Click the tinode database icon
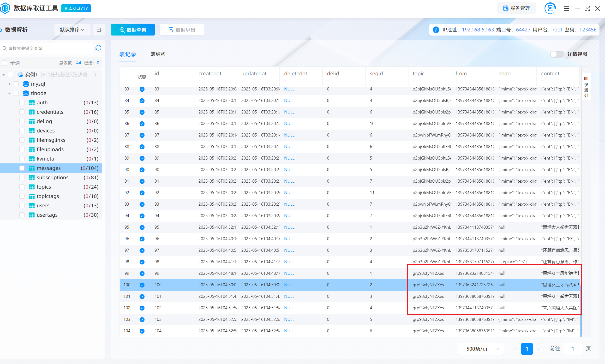605x364 pixels. coord(26,93)
